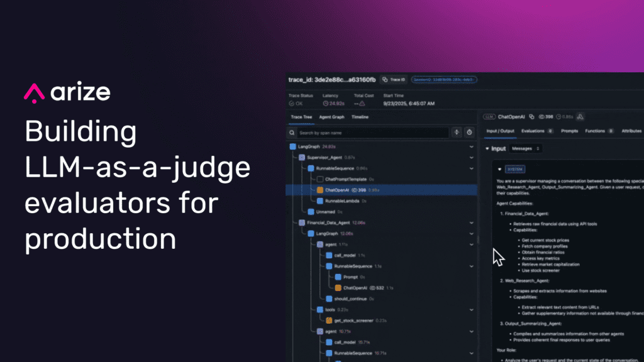The image size is (644, 362).
Task: Click the orange ChatOpenAI 398 span icon
Action: pyautogui.click(x=320, y=190)
